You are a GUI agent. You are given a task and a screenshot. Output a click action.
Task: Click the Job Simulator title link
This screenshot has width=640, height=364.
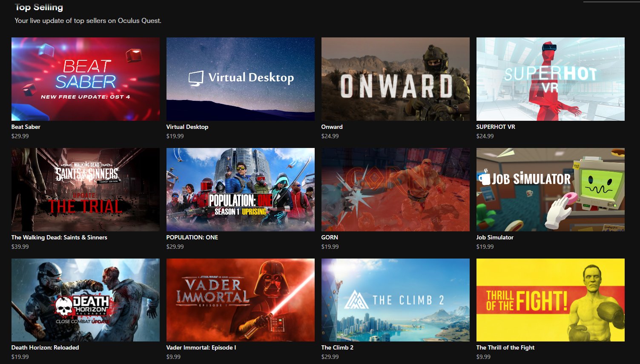pos(495,237)
